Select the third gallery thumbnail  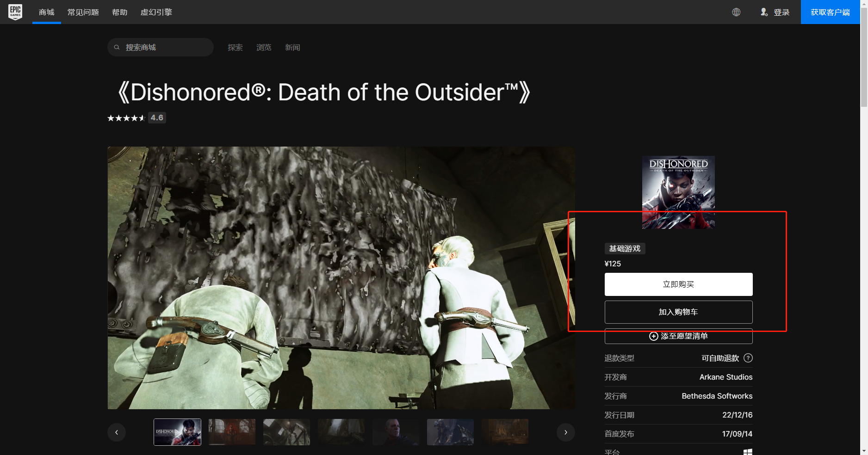286,432
